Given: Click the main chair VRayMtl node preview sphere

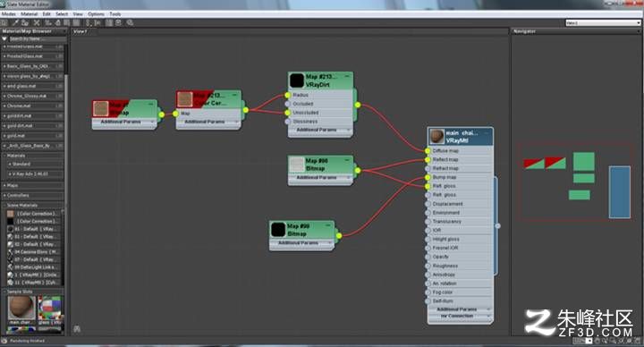Looking at the screenshot, I should [436, 136].
